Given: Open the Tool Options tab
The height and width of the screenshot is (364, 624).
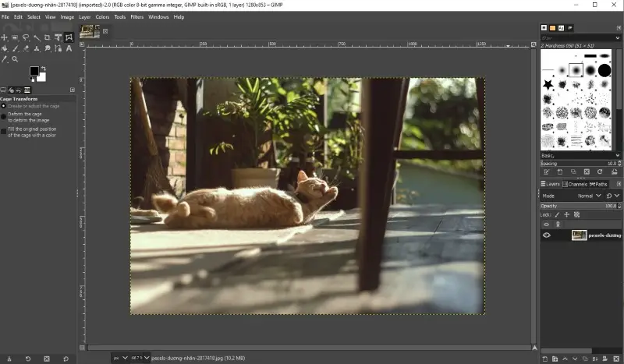Looking at the screenshot, I should [x=3, y=90].
